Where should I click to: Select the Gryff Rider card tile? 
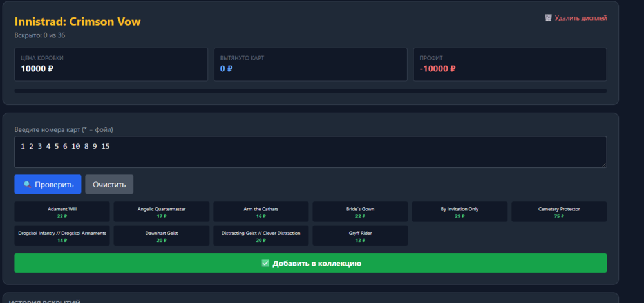(360, 235)
